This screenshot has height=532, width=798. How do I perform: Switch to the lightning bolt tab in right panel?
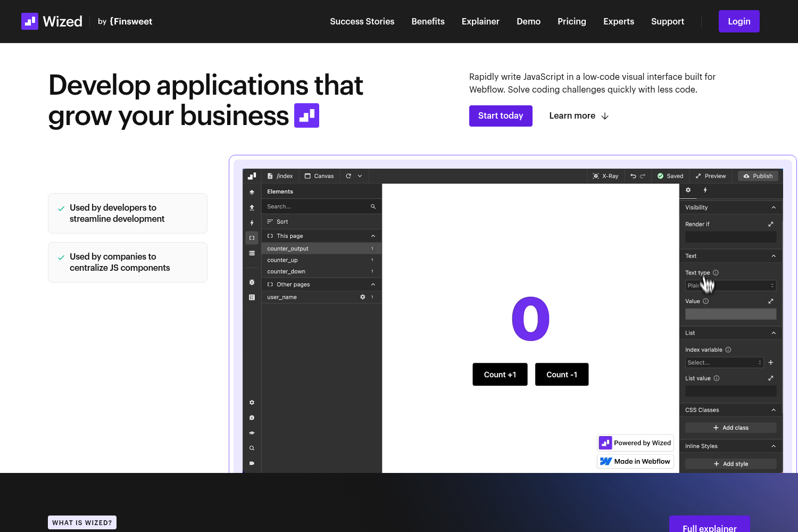[x=705, y=190]
